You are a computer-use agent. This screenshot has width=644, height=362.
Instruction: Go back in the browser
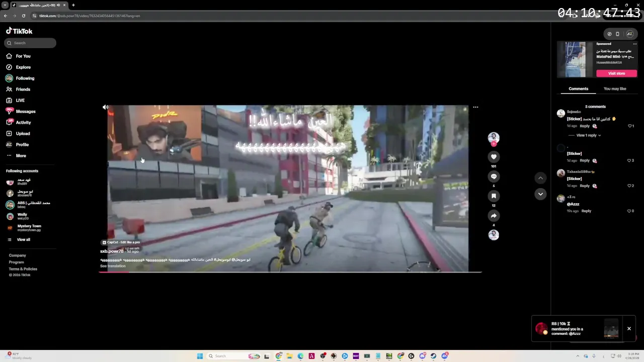(6, 16)
